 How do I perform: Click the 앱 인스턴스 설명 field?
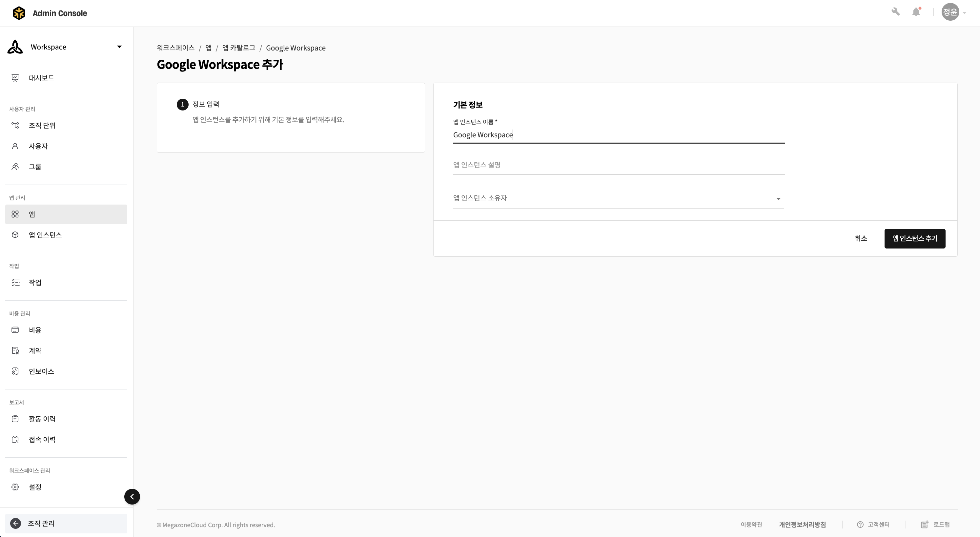tap(619, 165)
